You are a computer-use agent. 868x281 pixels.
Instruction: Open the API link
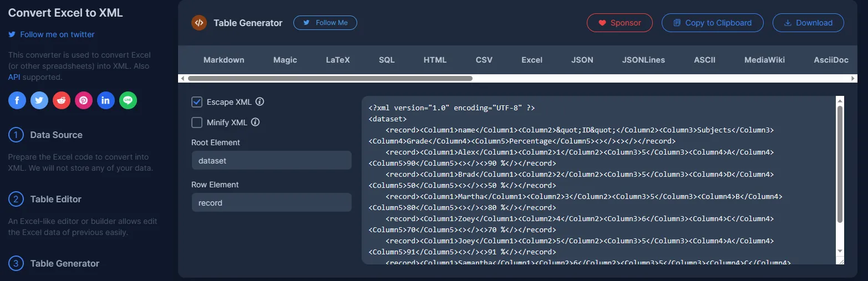[14, 77]
